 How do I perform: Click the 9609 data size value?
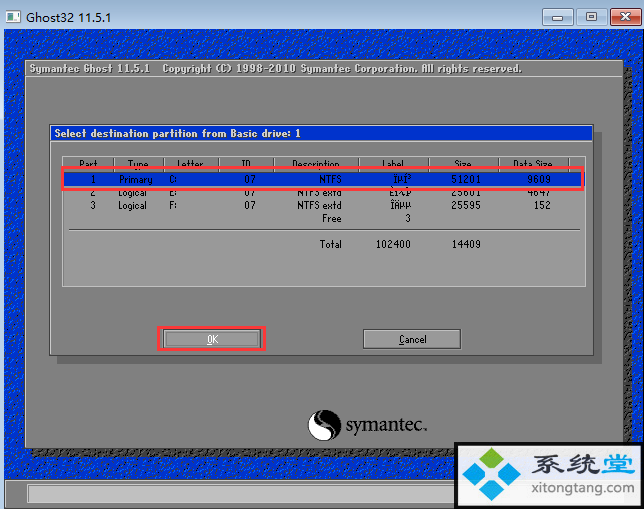(539, 179)
